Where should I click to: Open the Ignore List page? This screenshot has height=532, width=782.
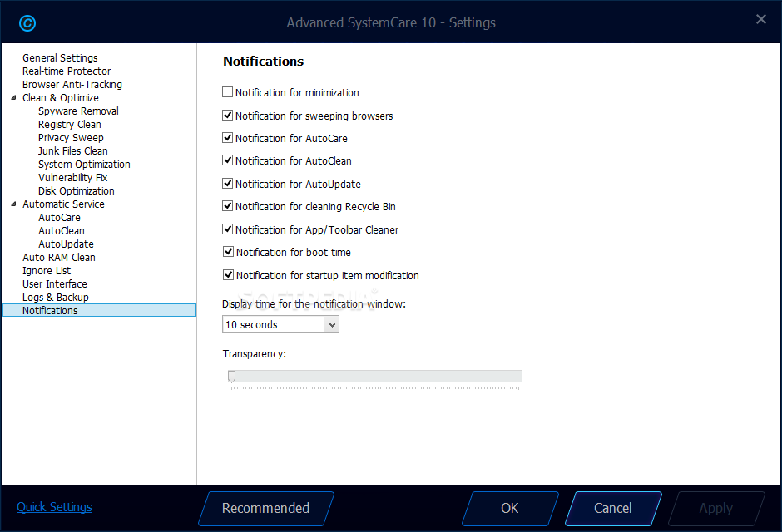click(x=47, y=270)
